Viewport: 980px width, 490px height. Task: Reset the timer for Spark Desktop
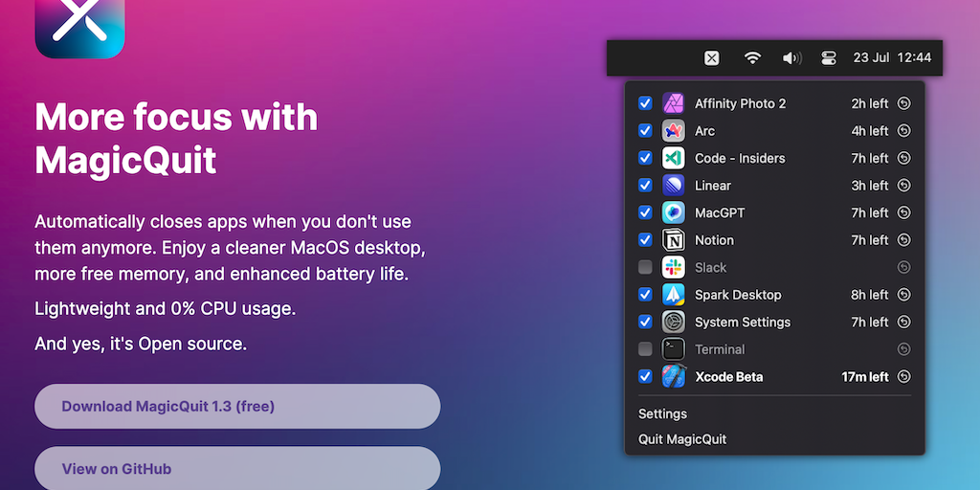click(x=903, y=295)
